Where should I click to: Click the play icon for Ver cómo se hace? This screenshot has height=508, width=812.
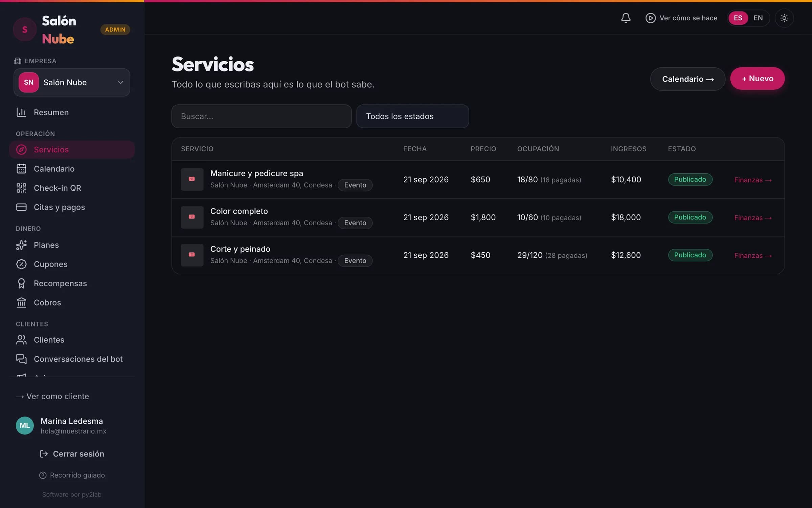click(650, 18)
